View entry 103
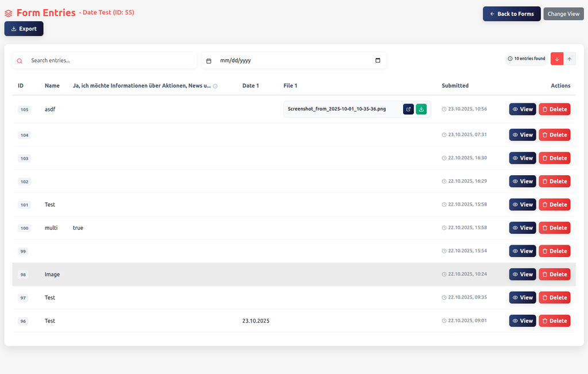Viewport: 588px width, 374px height. [x=523, y=158]
